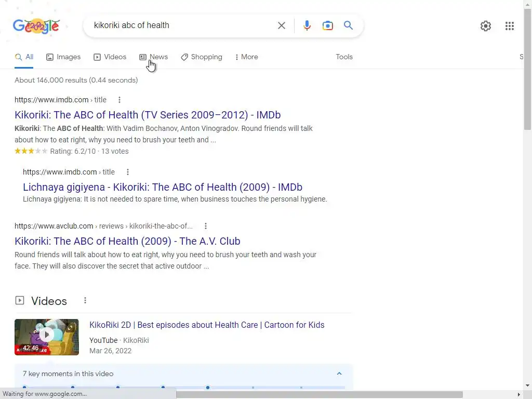Click the 'Mar 26, 2022' video date
The width and height of the screenshot is (532, 399).
tap(110, 351)
